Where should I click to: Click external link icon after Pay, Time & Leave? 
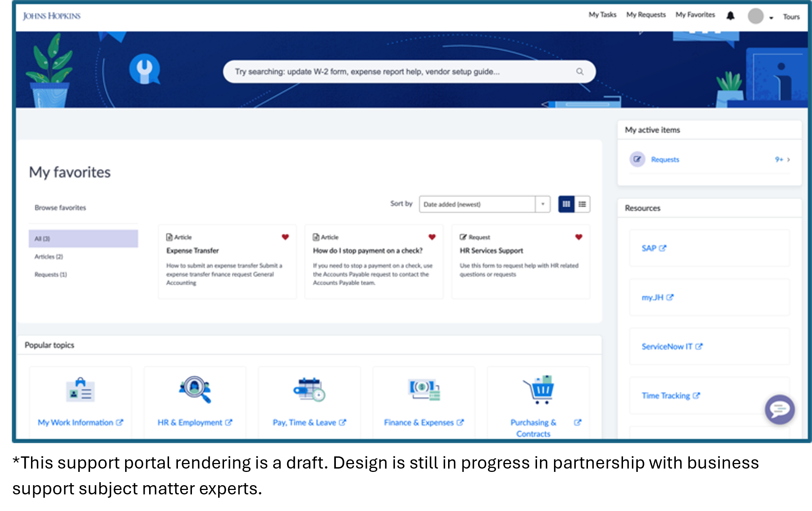point(342,422)
